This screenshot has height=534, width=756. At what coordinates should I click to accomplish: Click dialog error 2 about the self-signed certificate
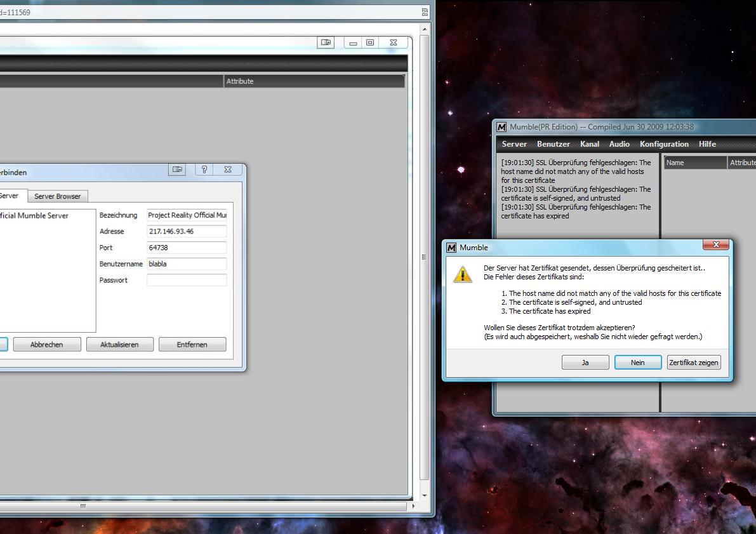click(572, 302)
